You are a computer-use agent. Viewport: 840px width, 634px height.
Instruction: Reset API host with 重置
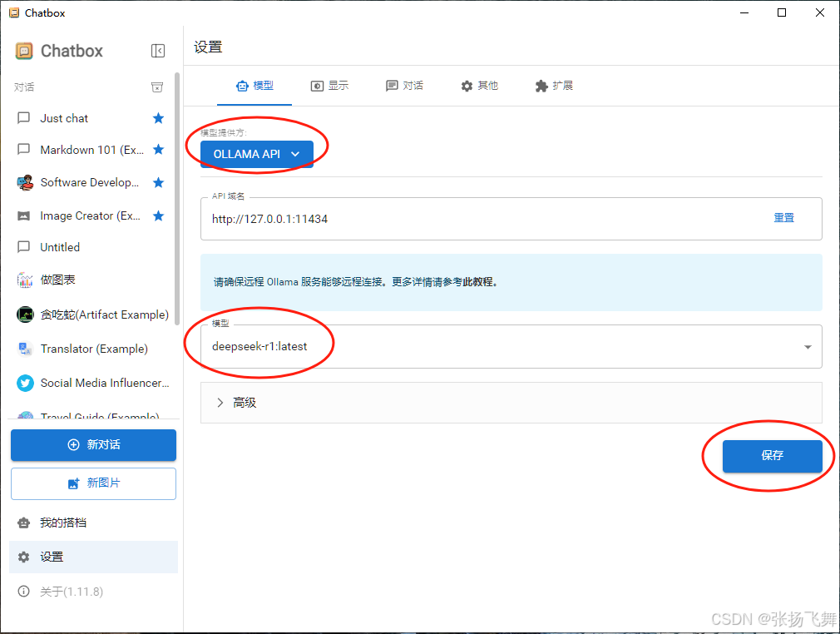tap(783, 218)
